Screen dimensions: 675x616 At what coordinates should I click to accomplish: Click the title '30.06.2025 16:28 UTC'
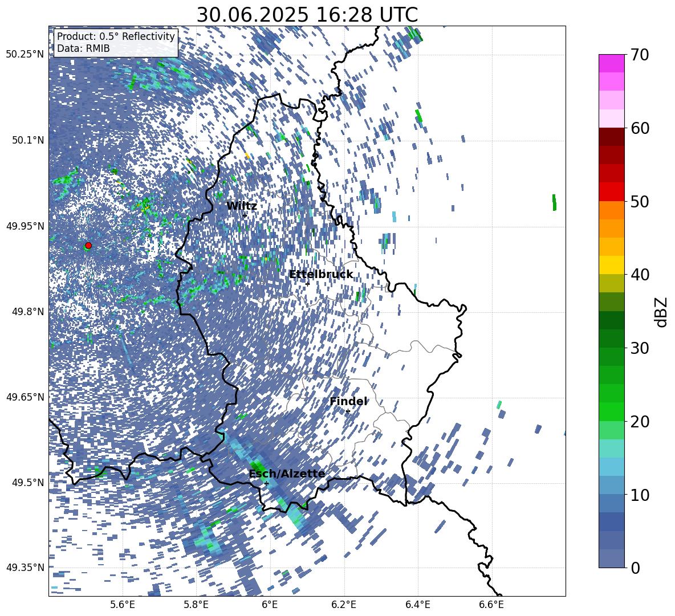[x=307, y=15]
